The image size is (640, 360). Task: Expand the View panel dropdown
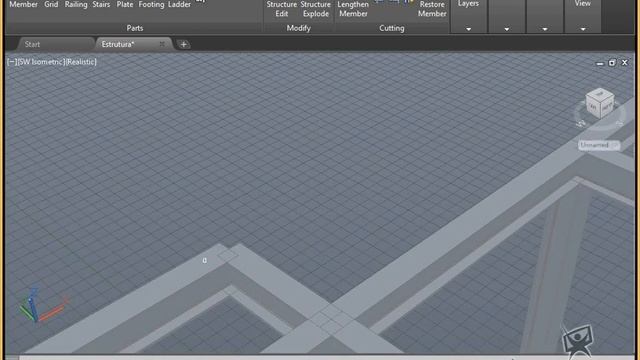click(x=582, y=29)
